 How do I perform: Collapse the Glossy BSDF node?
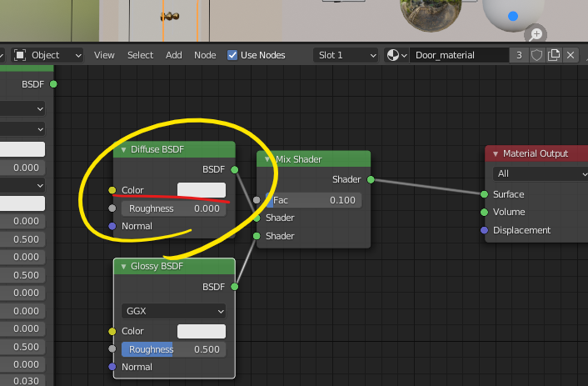pyautogui.click(x=123, y=267)
